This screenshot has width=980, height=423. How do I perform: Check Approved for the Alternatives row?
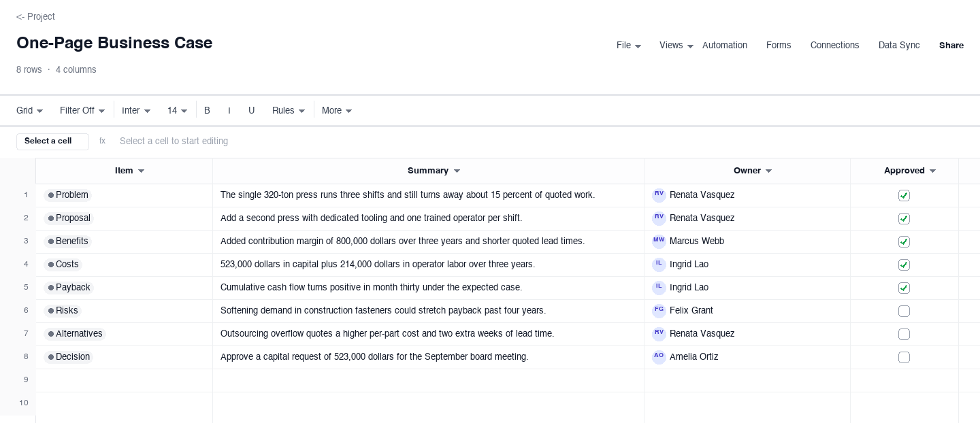coord(904,334)
